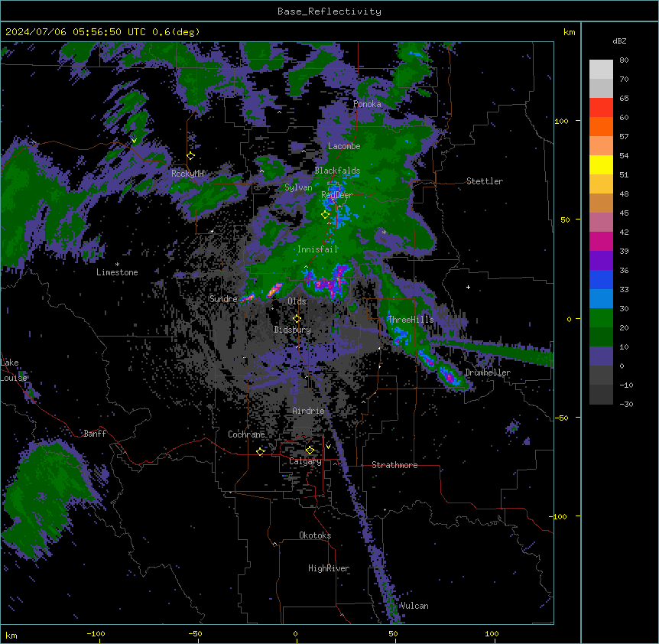This screenshot has width=659, height=644.
Task: Select the Limestone label
Action: [x=117, y=272]
